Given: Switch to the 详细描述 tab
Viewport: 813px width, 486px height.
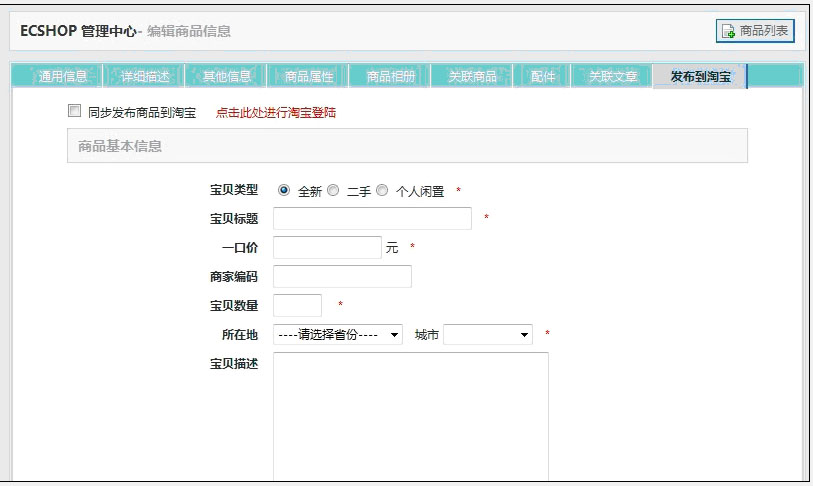Looking at the screenshot, I should (x=144, y=77).
